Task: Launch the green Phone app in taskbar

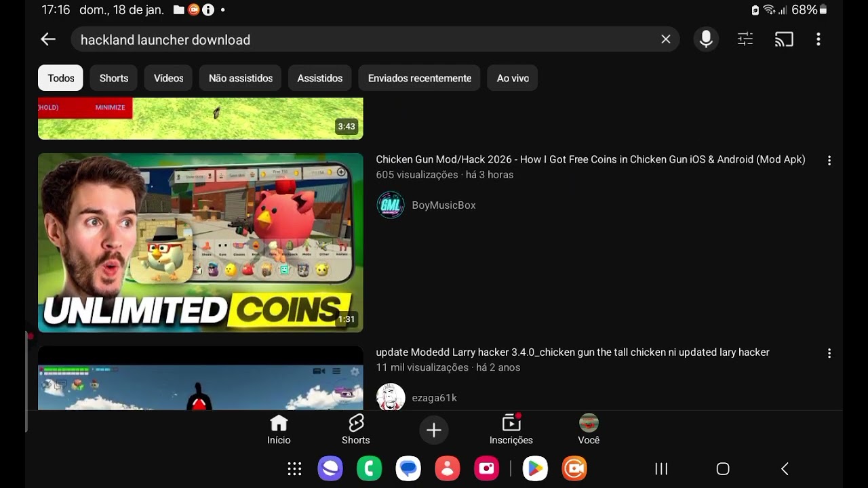Action: click(370, 468)
